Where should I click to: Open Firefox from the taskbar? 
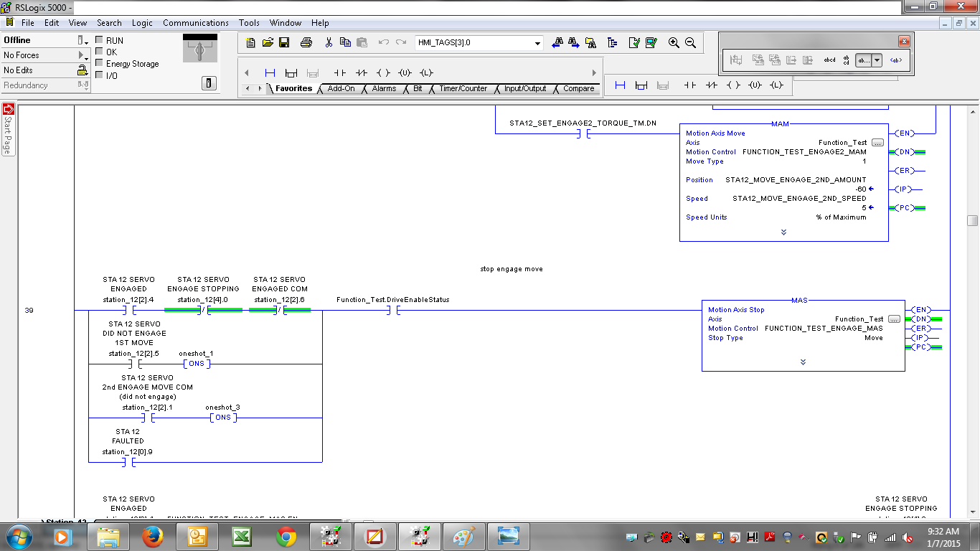pyautogui.click(x=152, y=536)
